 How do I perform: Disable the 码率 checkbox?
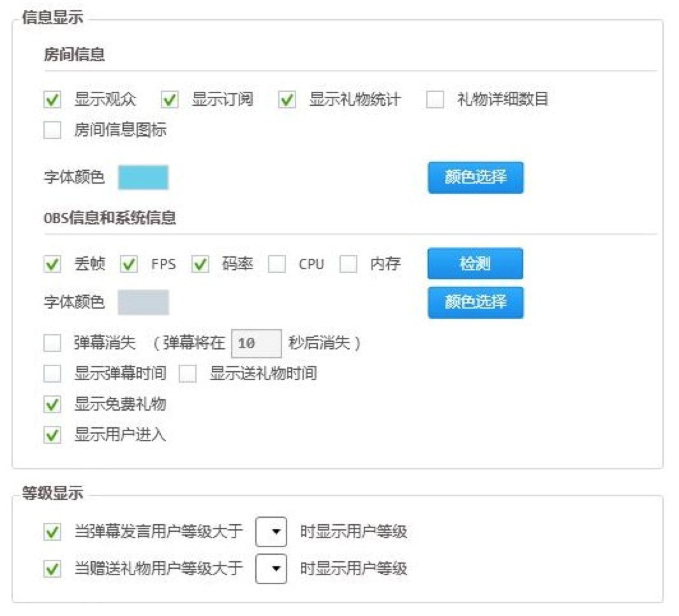(x=200, y=265)
